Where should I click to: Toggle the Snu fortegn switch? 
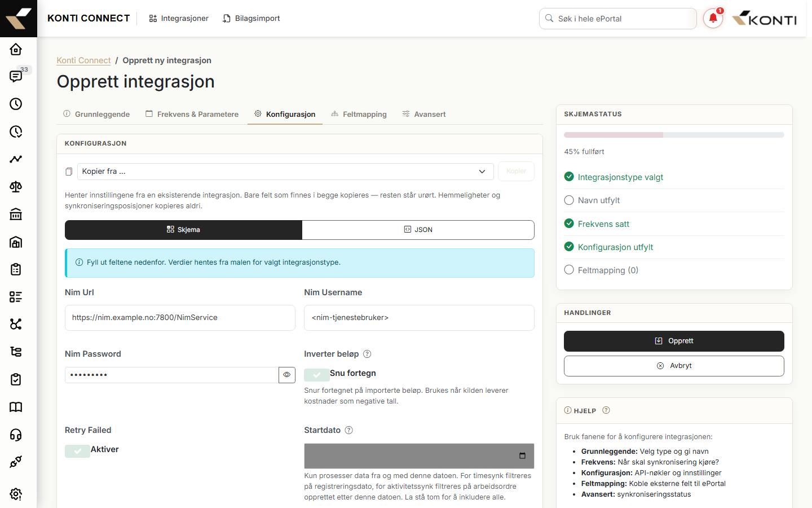point(316,374)
